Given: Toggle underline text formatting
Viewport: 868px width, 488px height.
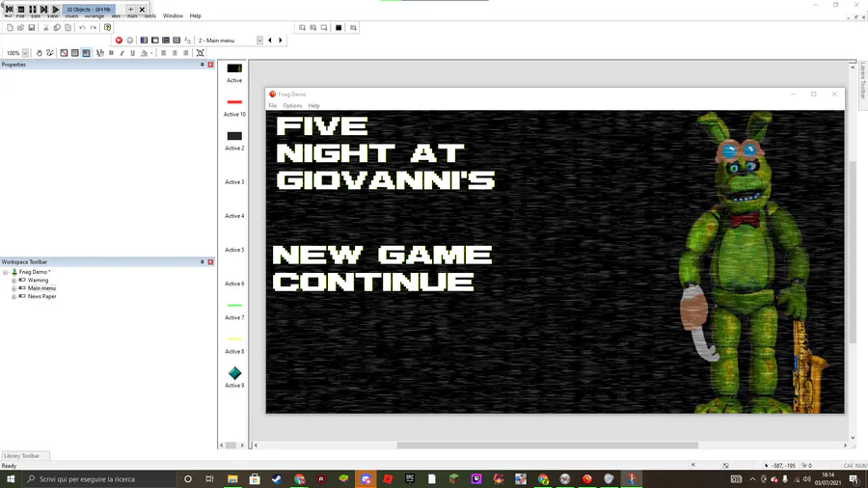Looking at the screenshot, I should [x=133, y=53].
